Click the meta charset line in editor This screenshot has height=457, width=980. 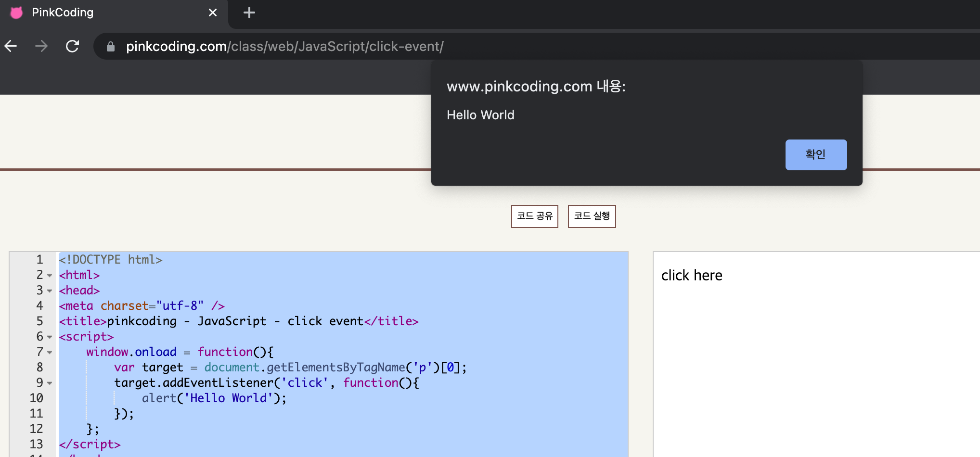click(x=142, y=306)
